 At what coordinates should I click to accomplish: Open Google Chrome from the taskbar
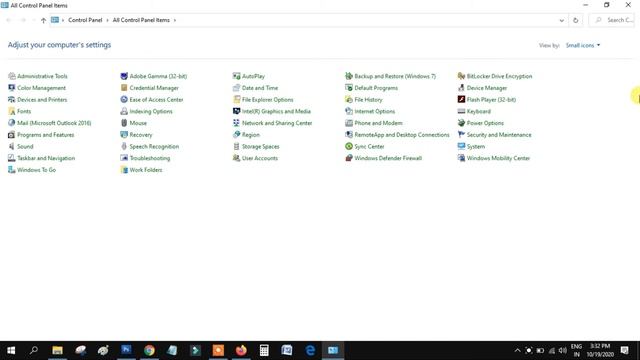point(149,350)
